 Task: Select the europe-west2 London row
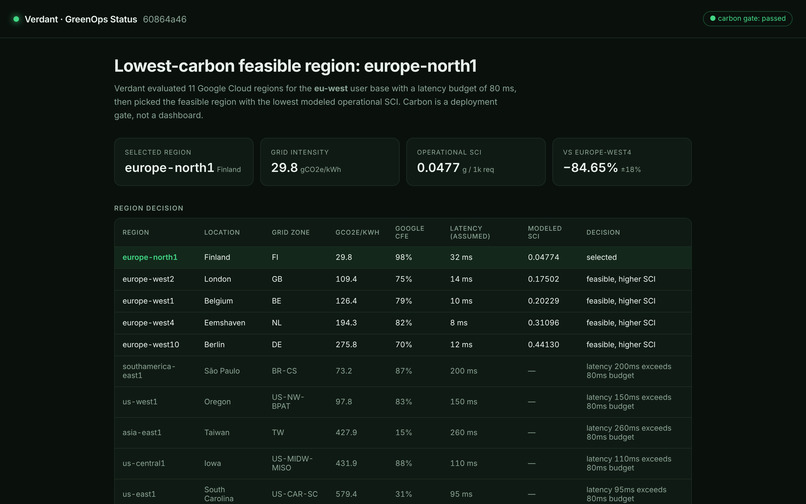(402, 279)
